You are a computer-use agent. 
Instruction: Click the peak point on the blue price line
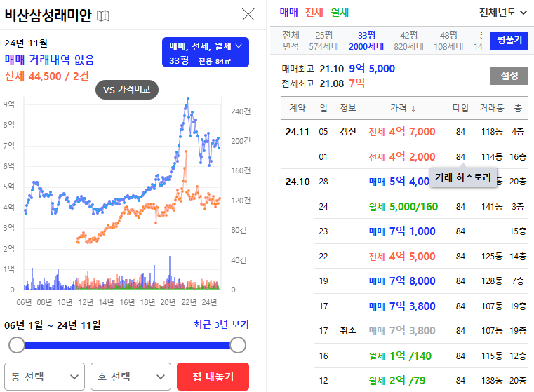coord(188,99)
